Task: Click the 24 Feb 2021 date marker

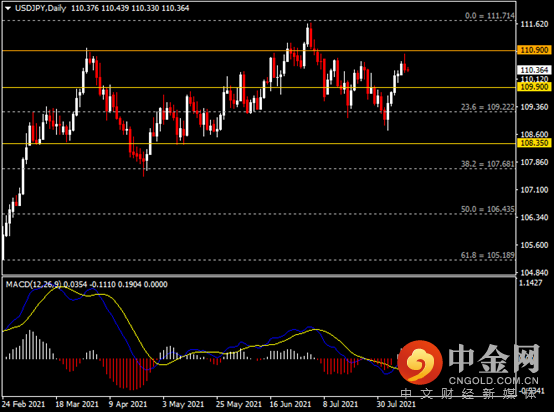Action: click(x=24, y=404)
